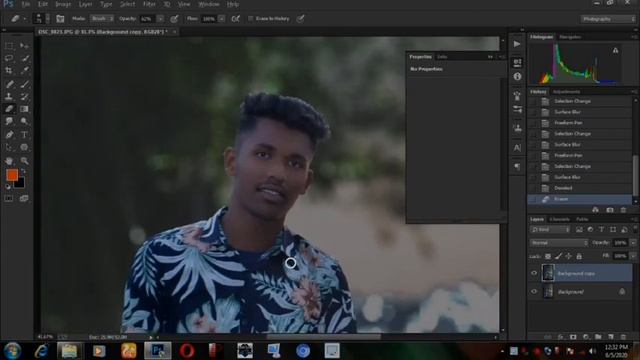Open the Opacity slider arrow in options bar
This screenshot has height=360, width=640.
click(x=160, y=19)
